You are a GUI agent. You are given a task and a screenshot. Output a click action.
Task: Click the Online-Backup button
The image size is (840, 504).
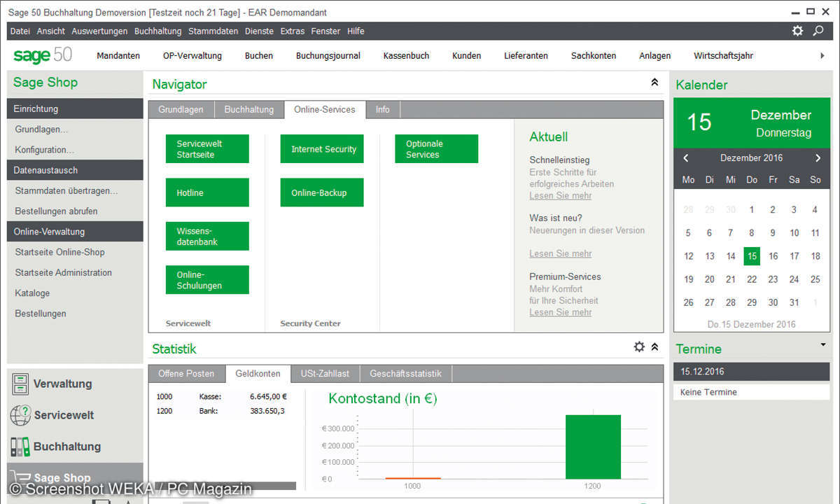pyautogui.click(x=322, y=192)
